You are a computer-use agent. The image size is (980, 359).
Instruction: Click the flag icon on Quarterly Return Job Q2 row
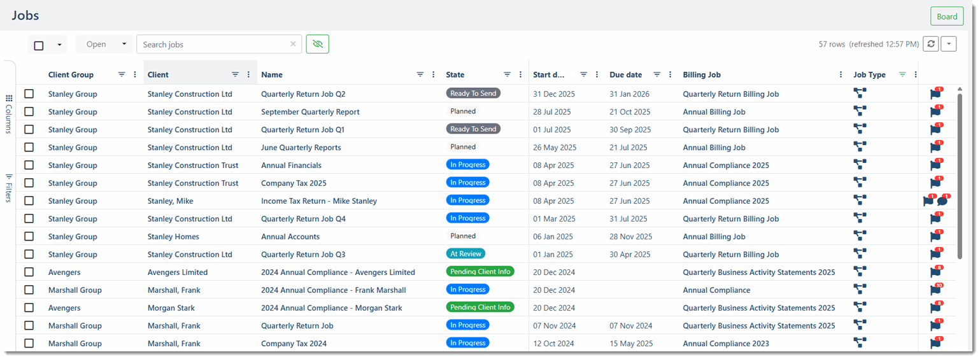(935, 94)
